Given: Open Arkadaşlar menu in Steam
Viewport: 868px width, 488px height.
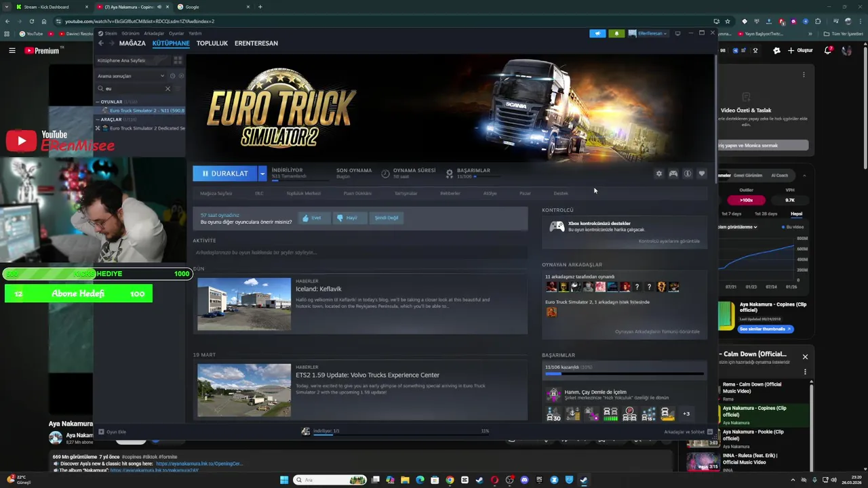Looking at the screenshot, I should [x=154, y=33].
